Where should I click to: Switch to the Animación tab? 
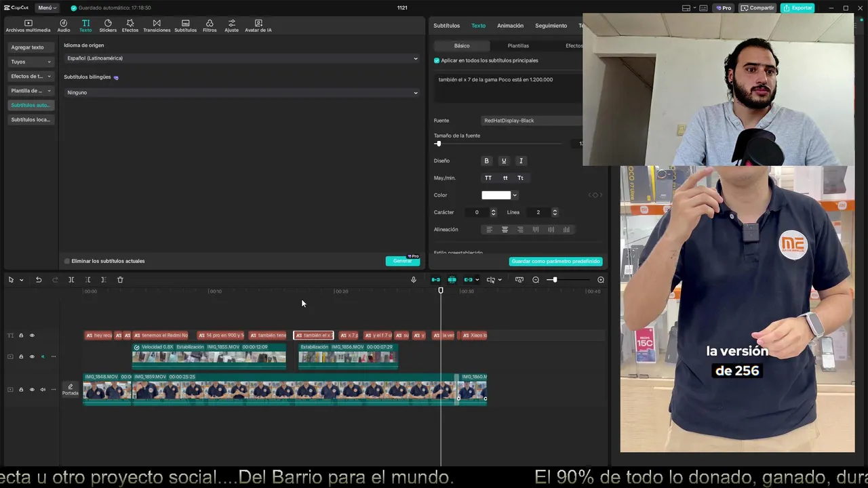click(x=510, y=26)
